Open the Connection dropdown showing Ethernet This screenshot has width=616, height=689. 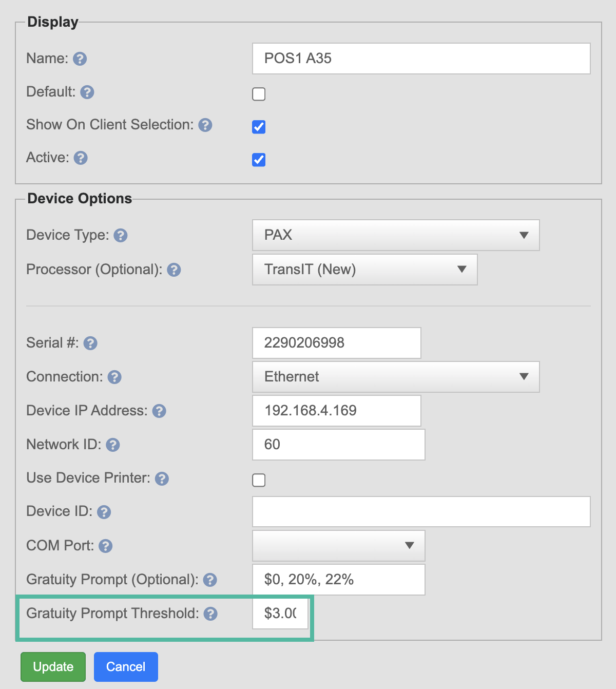click(395, 377)
